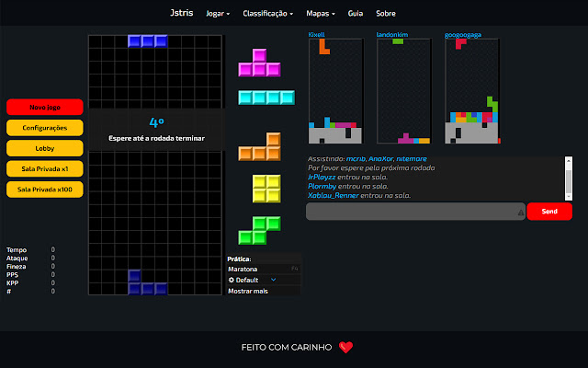Focus the chat message input field
This screenshot has height=368, width=588.
coord(415,212)
